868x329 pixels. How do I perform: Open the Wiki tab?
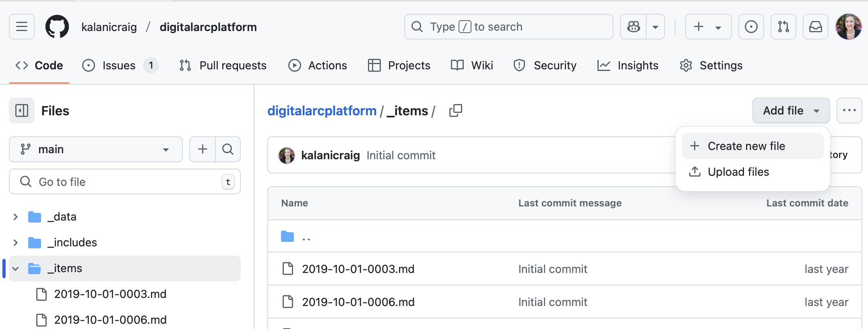472,65
